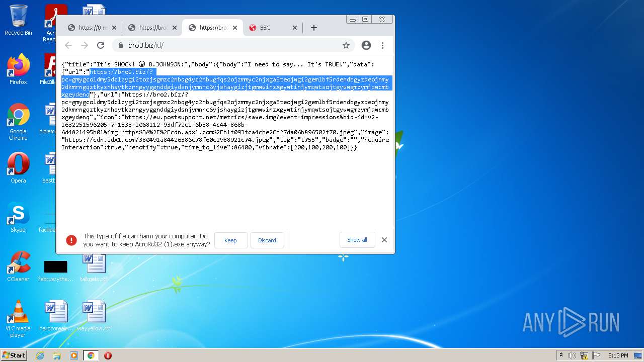This screenshot has height=362, width=644.
Task: Open Firefox desktop shortcut
Action: tap(18, 69)
